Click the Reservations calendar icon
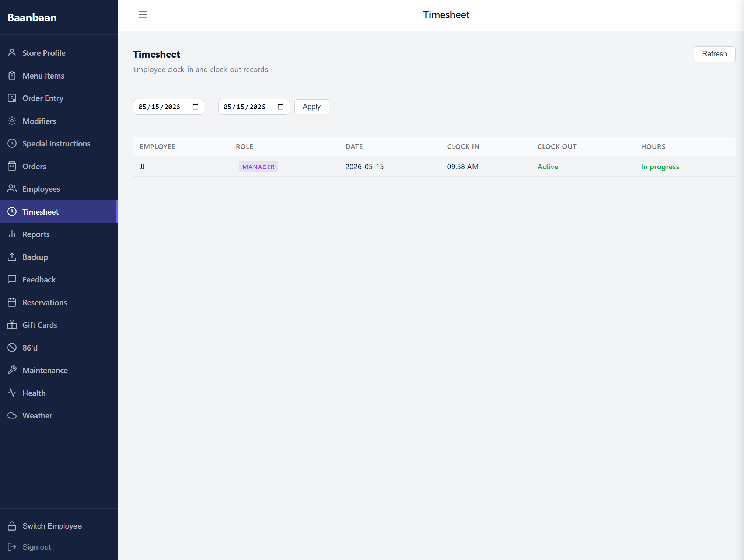 click(x=12, y=302)
